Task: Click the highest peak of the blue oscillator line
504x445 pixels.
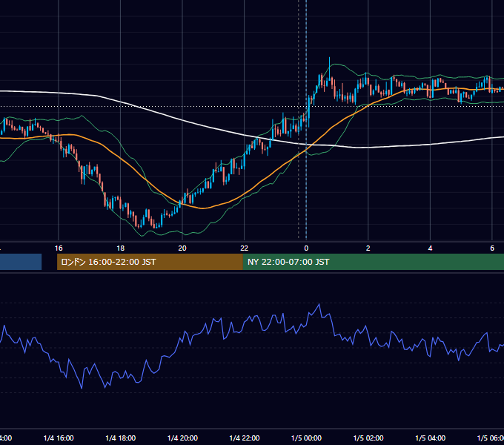Action: (x=319, y=304)
